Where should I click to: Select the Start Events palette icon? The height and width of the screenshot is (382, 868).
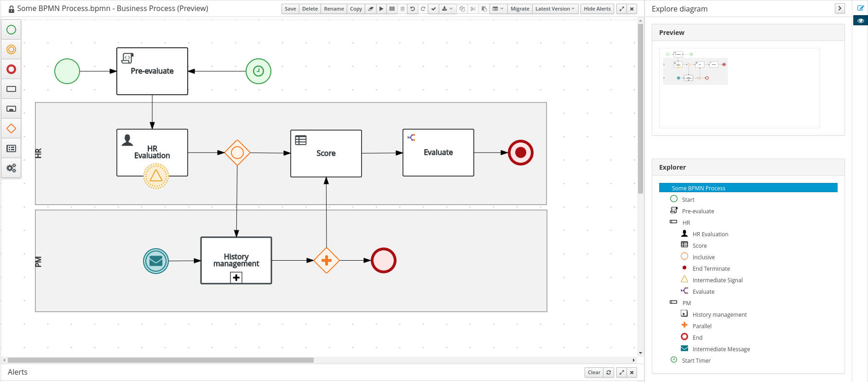[x=11, y=30]
